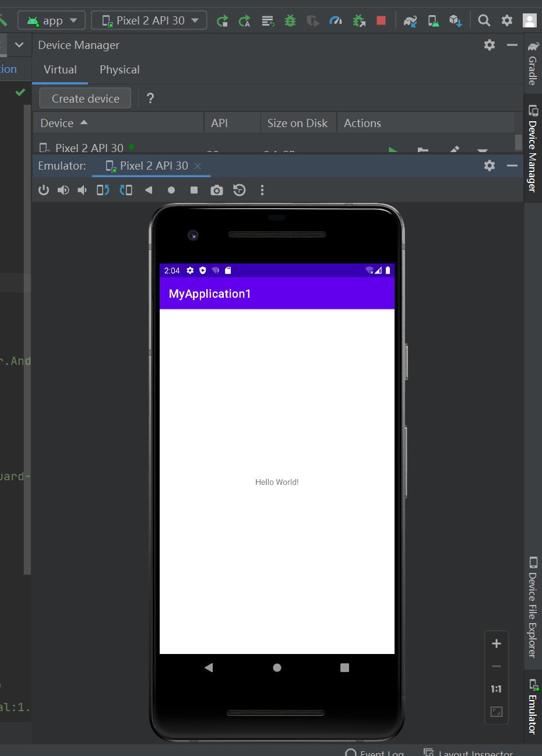Rerun the app with the green rerun icon
The width and height of the screenshot is (542, 756).
[x=222, y=21]
